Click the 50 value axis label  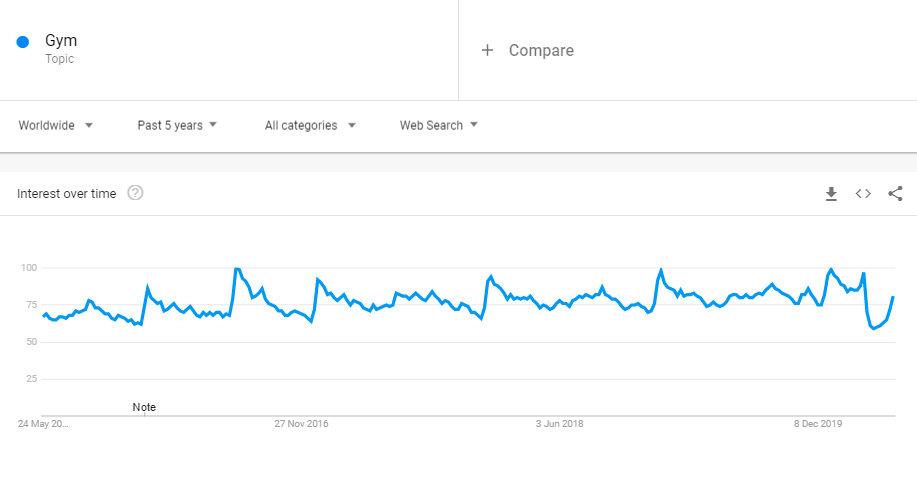(32, 342)
